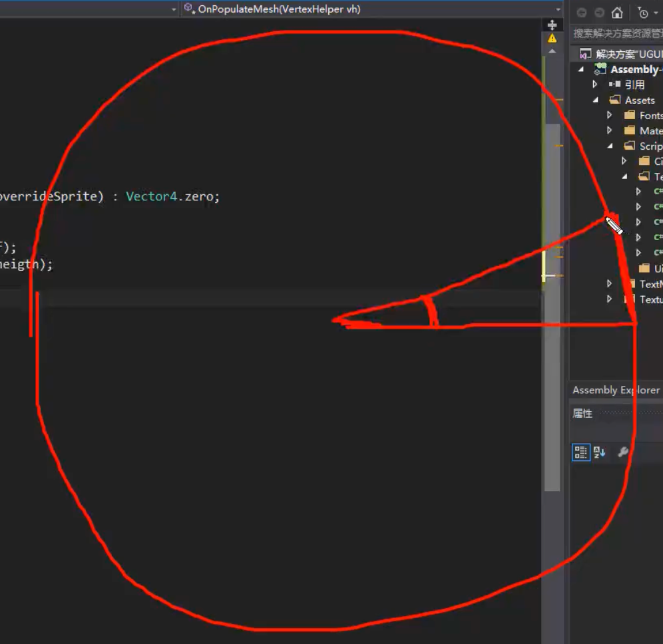
Task: Expand the Mate... folder
Action: 609,130
